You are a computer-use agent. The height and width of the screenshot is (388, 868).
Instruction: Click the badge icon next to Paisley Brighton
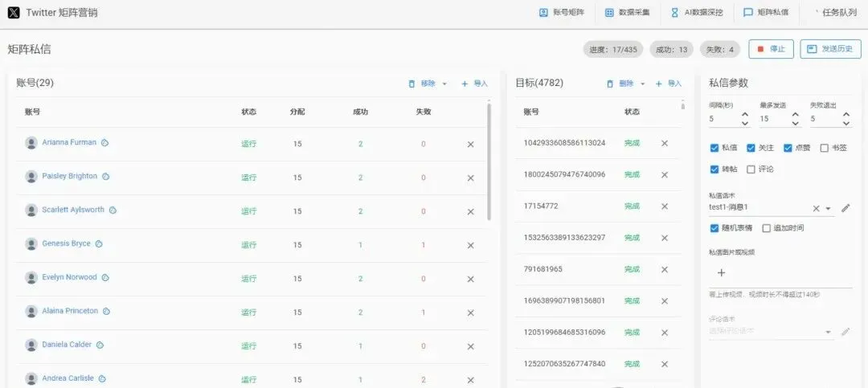(x=106, y=177)
